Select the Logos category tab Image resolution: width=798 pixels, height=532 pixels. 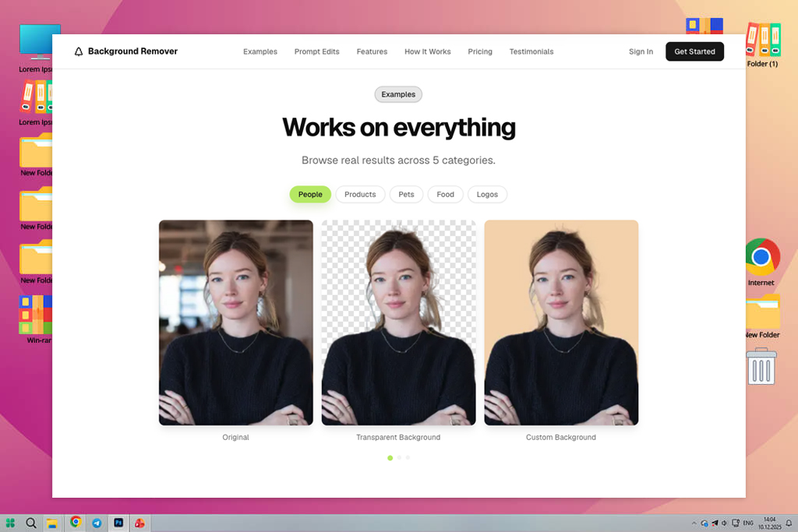point(487,194)
